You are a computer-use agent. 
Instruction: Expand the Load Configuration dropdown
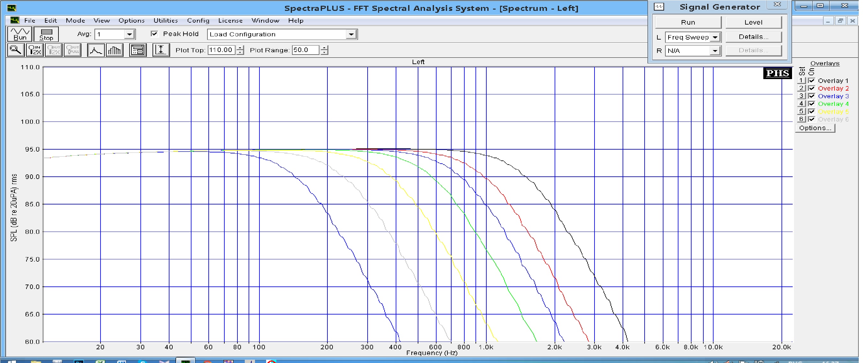(x=351, y=34)
